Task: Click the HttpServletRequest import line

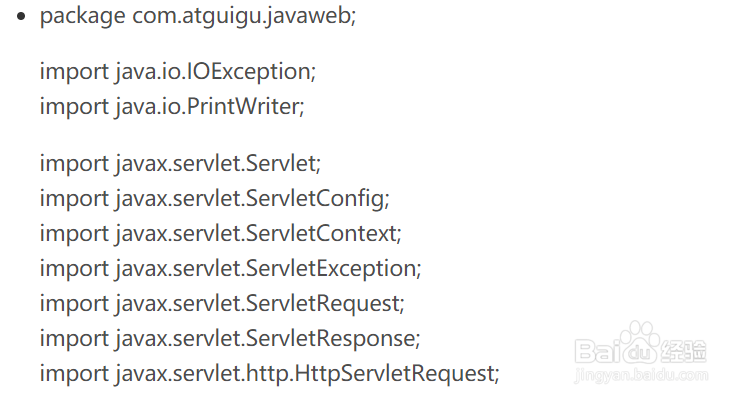Action: tap(269, 373)
